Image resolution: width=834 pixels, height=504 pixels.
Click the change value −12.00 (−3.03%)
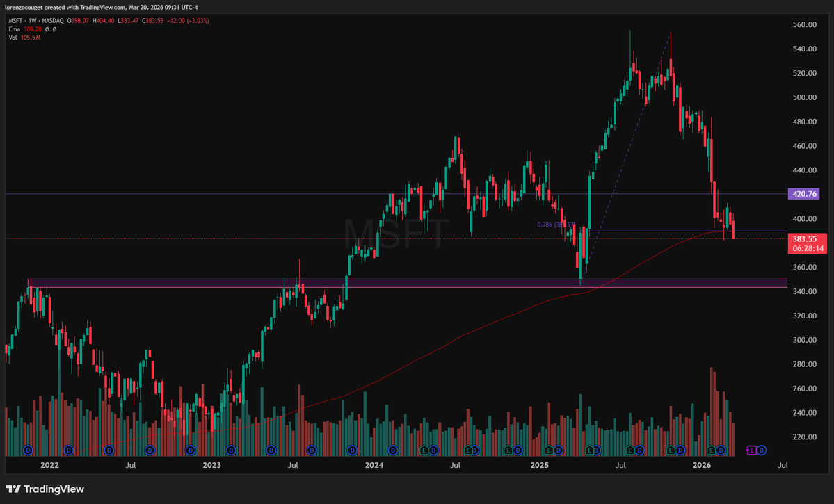click(x=188, y=21)
